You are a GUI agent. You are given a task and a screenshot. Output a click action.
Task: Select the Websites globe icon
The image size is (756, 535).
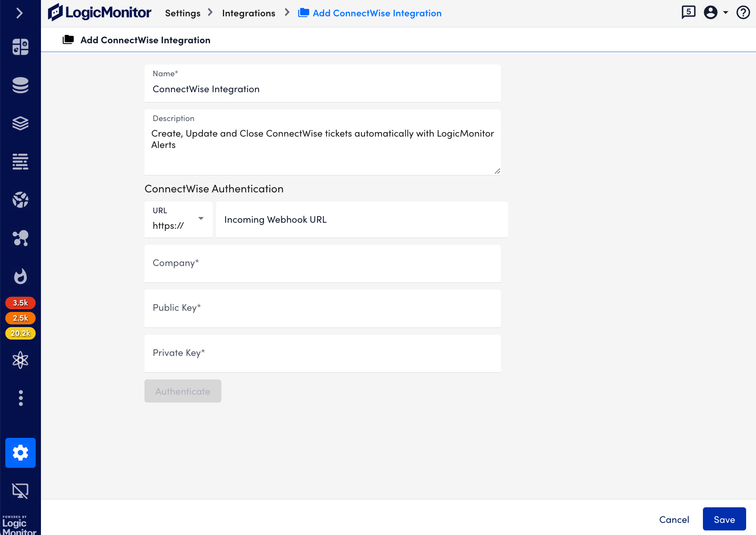[x=20, y=200]
